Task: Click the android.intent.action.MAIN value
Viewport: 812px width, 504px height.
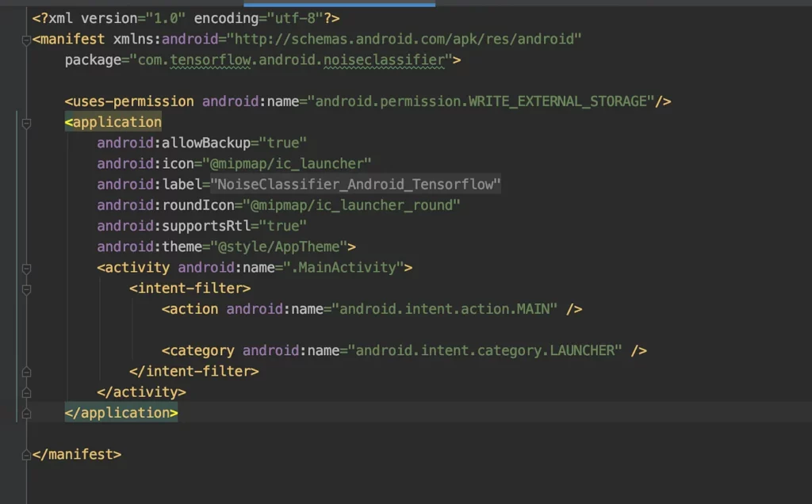Action: (444, 309)
